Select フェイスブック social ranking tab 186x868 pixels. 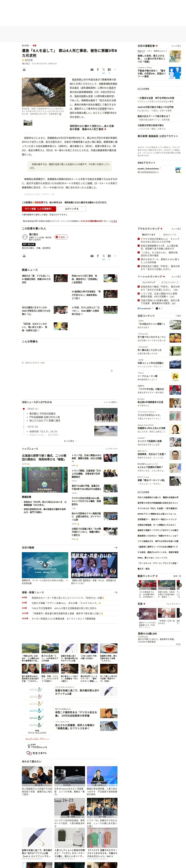[148, 282]
